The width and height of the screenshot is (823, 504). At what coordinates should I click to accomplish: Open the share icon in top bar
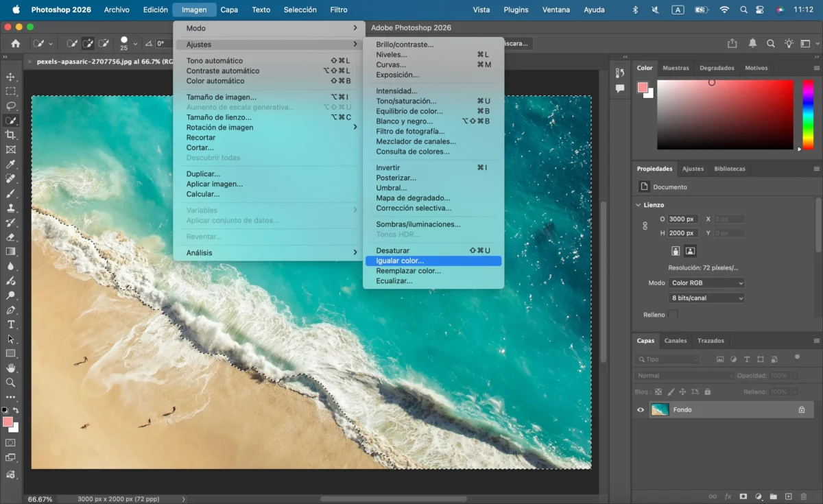[732, 43]
